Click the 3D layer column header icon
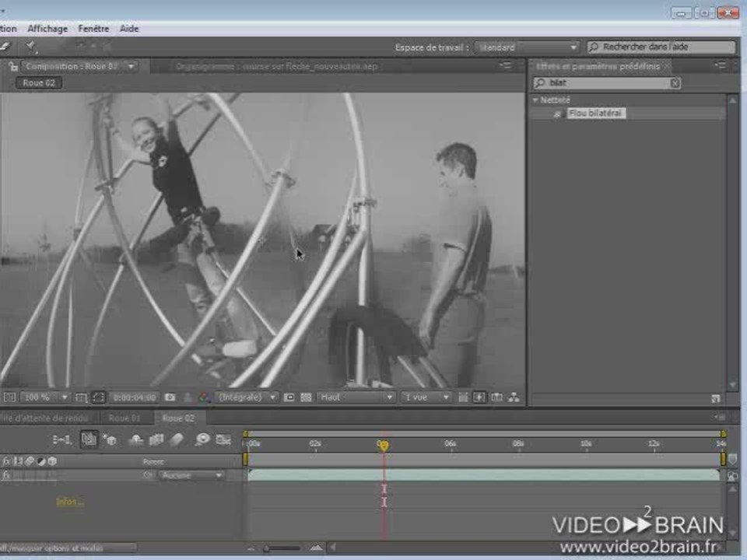The width and height of the screenshot is (747, 560). [x=52, y=461]
